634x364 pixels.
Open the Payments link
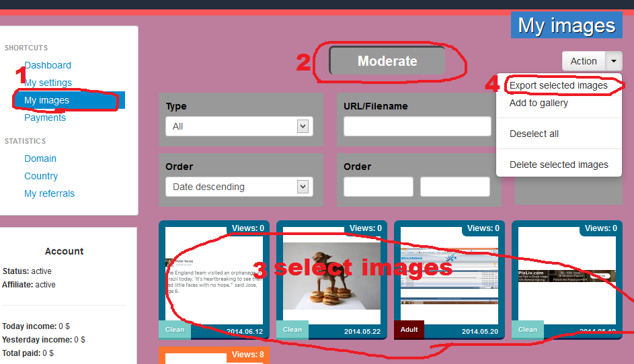[x=45, y=118]
